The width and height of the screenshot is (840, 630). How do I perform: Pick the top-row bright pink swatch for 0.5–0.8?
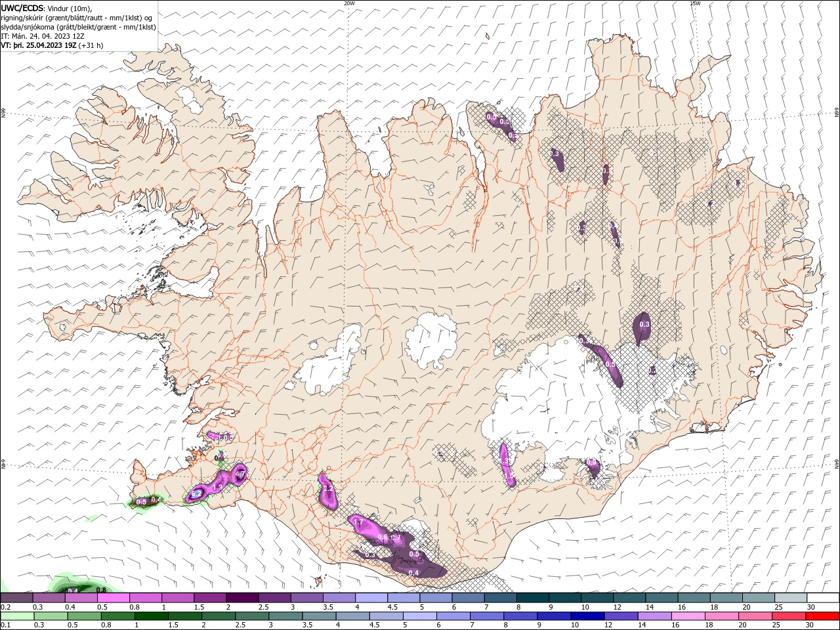click(113, 597)
